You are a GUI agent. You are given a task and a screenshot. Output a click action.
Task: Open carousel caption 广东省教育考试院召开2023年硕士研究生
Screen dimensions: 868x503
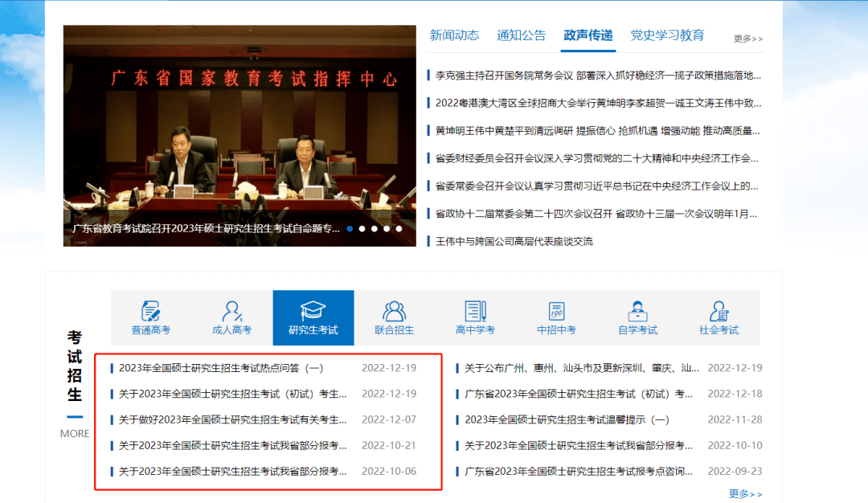point(206,228)
